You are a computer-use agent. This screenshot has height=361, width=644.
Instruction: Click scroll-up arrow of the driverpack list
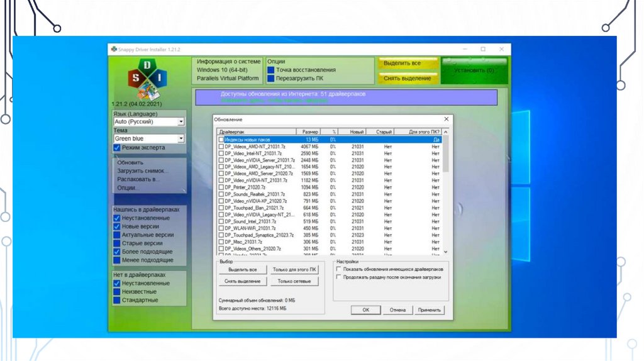point(446,132)
